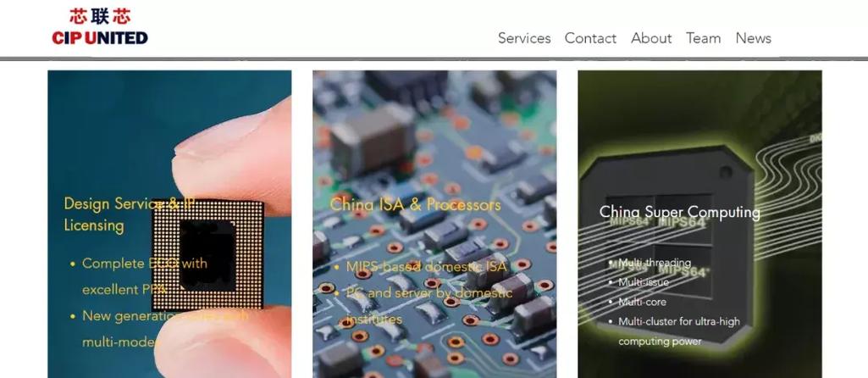The height and width of the screenshot is (378, 868).
Task: Click the CIP United logo
Action: click(x=100, y=26)
